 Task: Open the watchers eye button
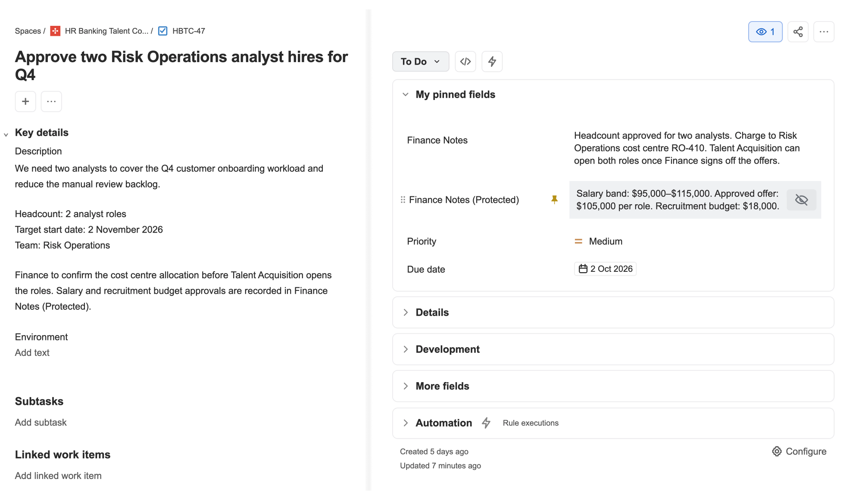tap(765, 31)
